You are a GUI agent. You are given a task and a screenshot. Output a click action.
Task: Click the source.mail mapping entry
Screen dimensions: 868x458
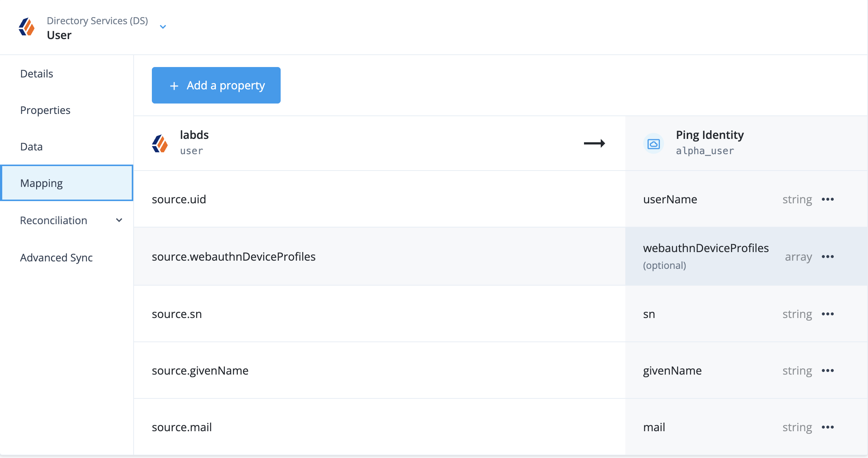182,427
